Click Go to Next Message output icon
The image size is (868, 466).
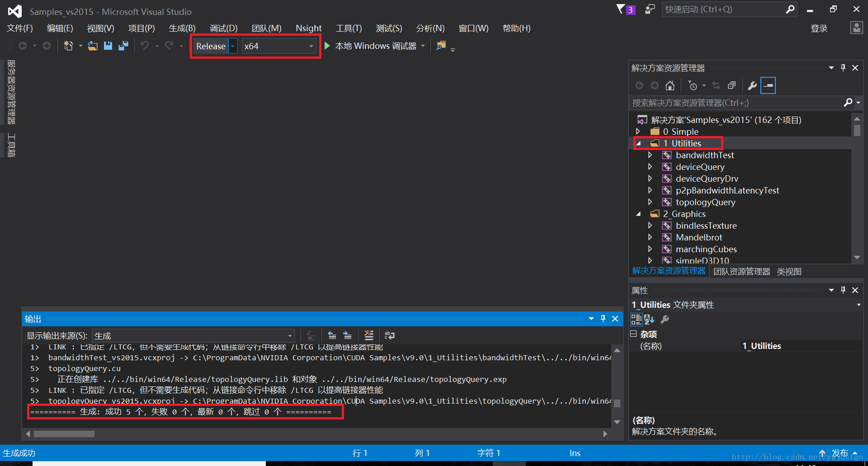[x=347, y=335]
